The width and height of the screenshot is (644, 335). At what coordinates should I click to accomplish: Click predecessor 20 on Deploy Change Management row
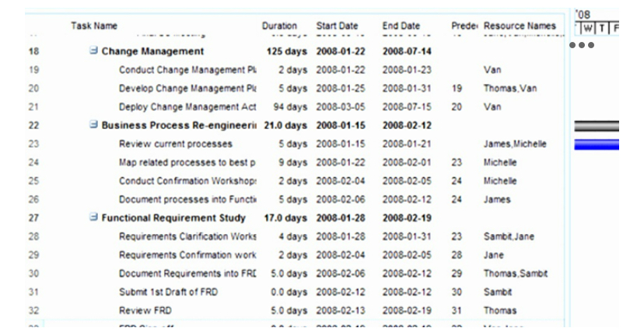(457, 106)
